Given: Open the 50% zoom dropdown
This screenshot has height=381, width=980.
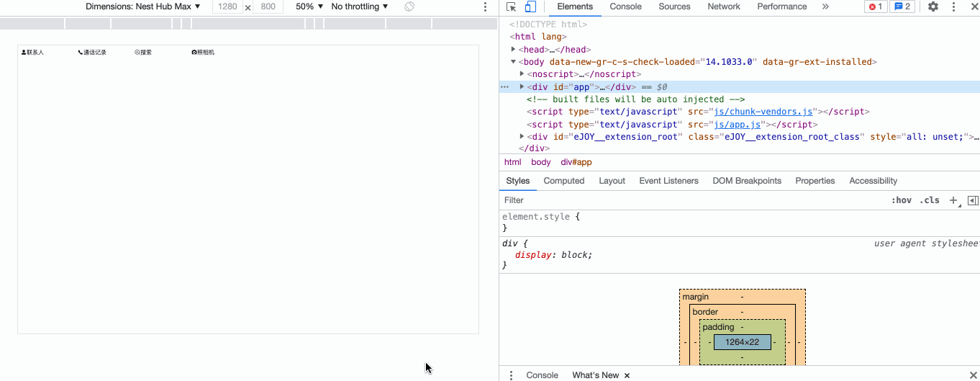Looking at the screenshot, I should pyautogui.click(x=309, y=6).
